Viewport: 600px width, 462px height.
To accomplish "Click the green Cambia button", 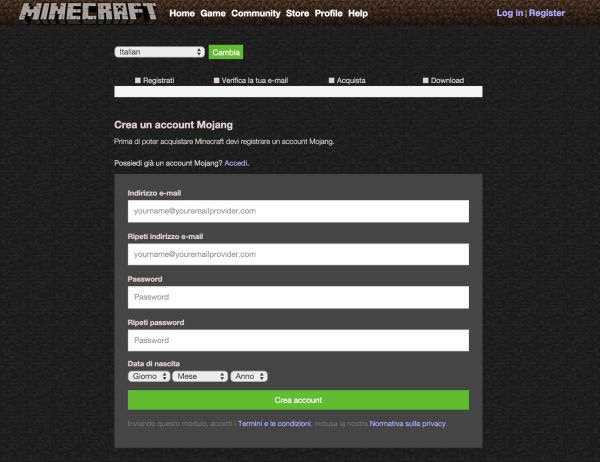I will (226, 52).
